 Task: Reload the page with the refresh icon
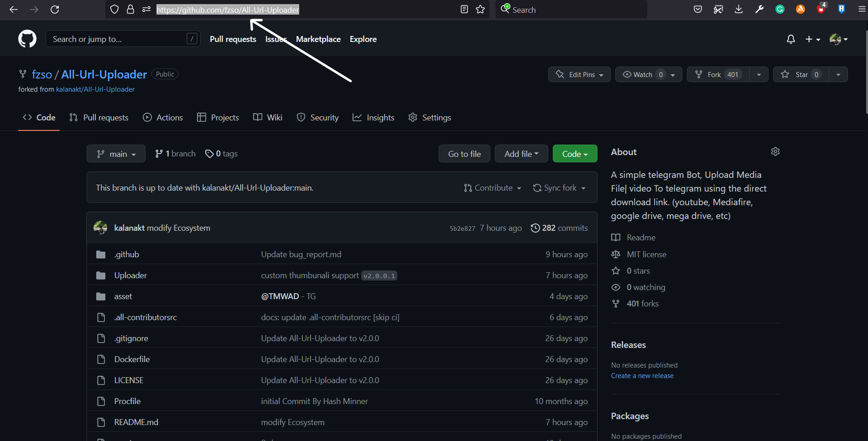55,10
